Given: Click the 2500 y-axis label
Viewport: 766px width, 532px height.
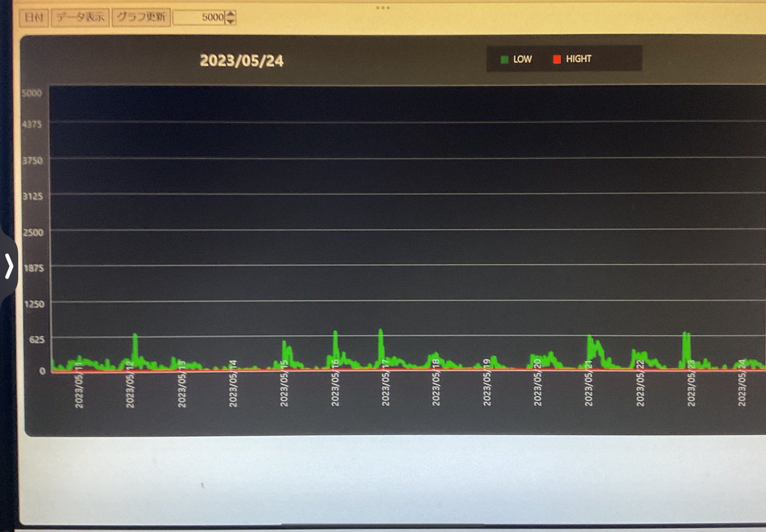Looking at the screenshot, I should click(33, 232).
